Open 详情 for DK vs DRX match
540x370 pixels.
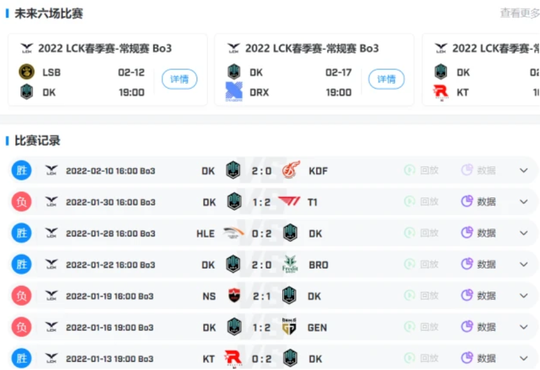[x=386, y=79]
